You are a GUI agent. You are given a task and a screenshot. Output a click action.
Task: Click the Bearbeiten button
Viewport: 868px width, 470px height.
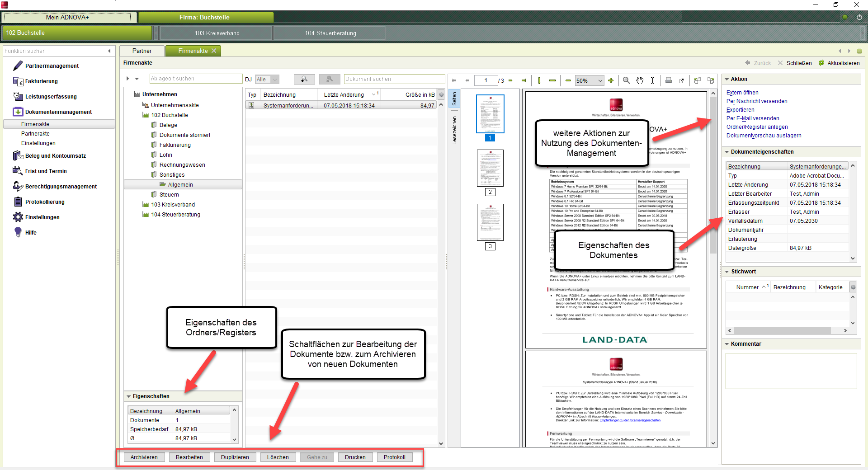189,457
